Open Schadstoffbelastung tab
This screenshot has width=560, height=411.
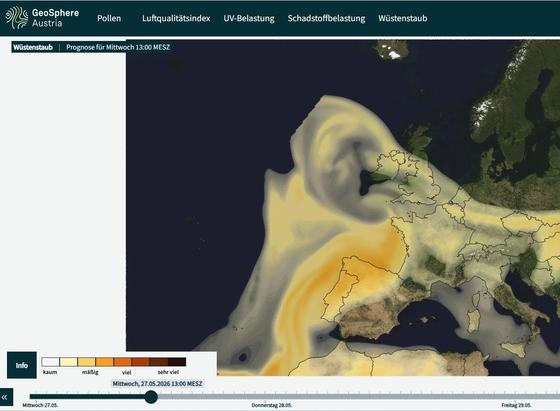click(x=326, y=18)
